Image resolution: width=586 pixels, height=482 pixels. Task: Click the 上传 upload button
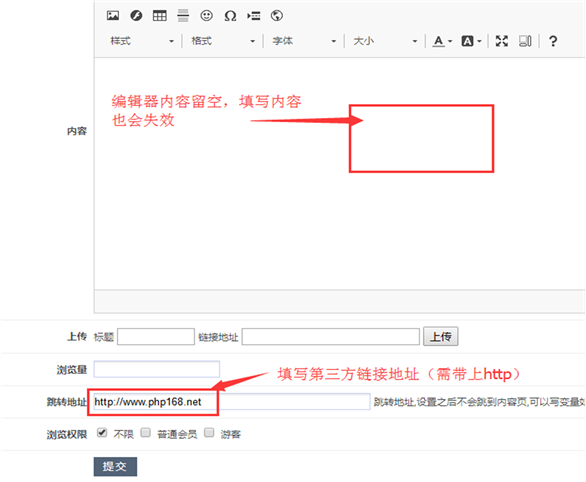pos(441,337)
